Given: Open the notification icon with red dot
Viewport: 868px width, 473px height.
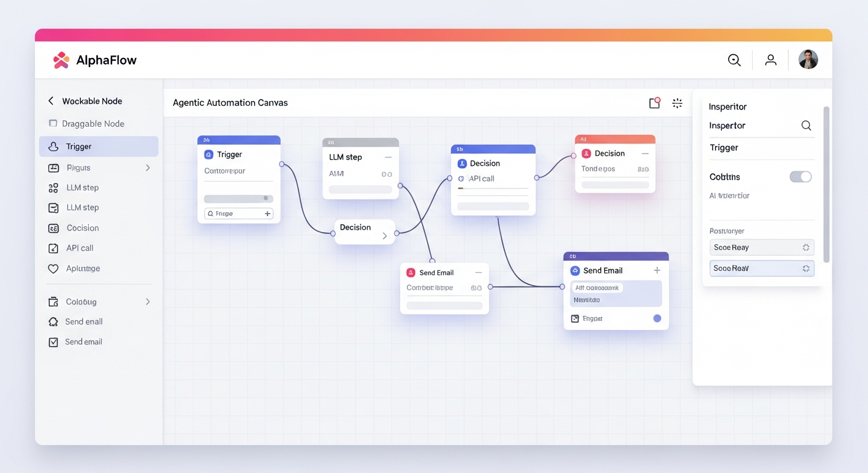Looking at the screenshot, I should 655,103.
